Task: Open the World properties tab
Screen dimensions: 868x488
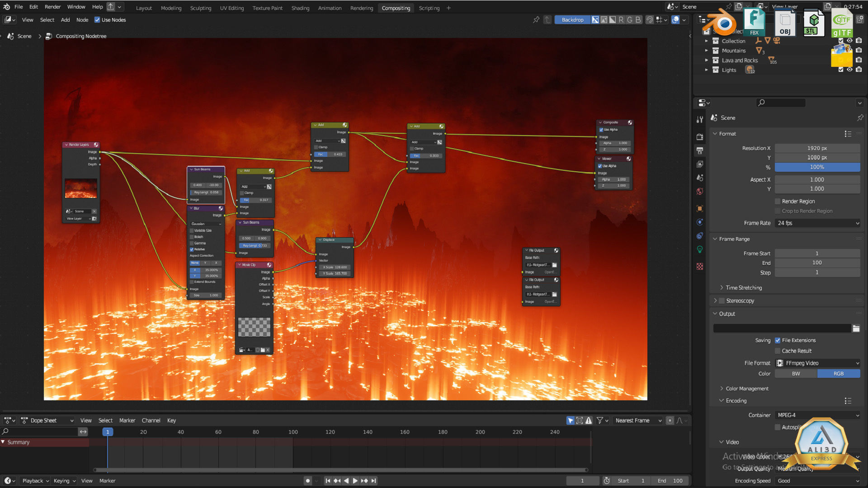Action: 700,191
